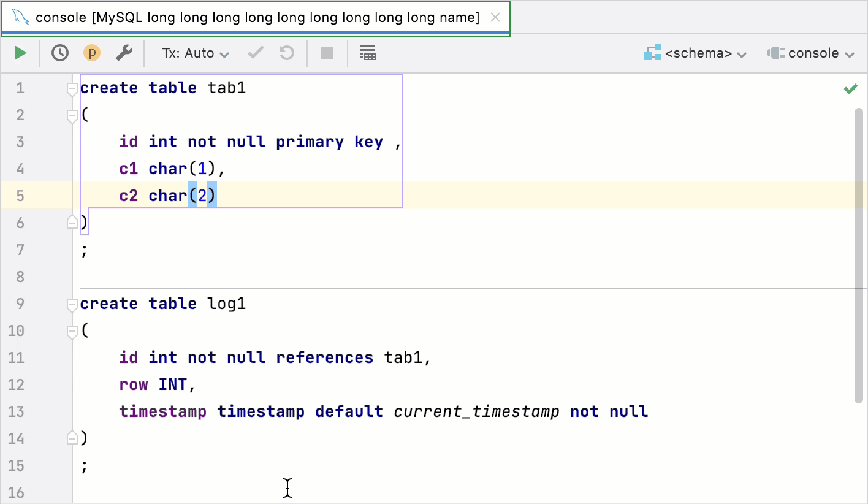Run the query with the green Execute button
Image resolution: width=868 pixels, height=504 pixels.
[x=20, y=53]
